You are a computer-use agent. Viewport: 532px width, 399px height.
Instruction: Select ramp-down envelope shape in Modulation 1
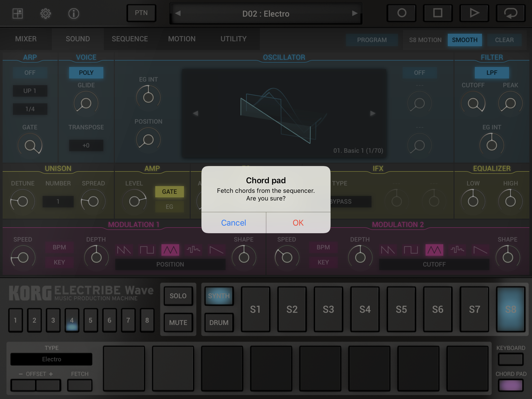coord(216,250)
